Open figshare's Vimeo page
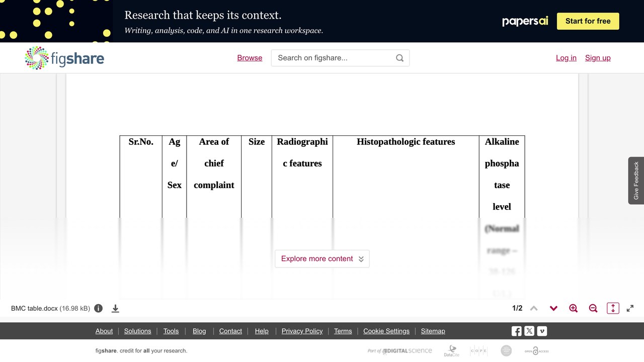This screenshot has width=644, height=362. pos(542,331)
